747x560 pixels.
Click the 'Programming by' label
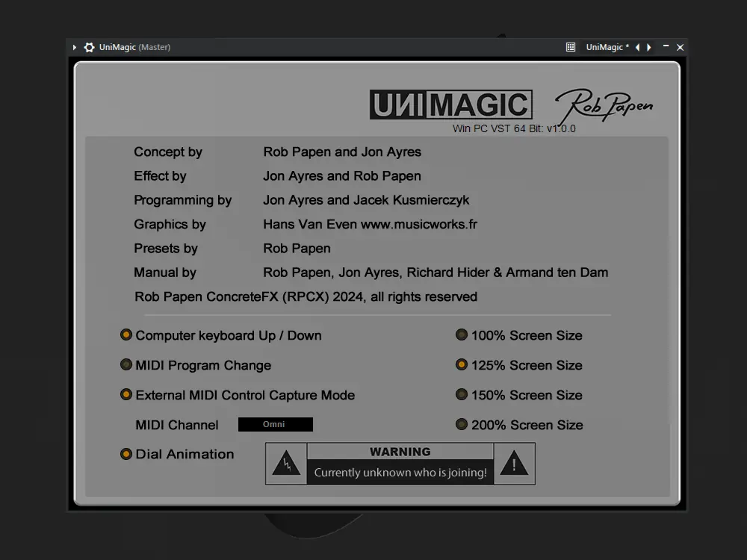[x=182, y=200]
